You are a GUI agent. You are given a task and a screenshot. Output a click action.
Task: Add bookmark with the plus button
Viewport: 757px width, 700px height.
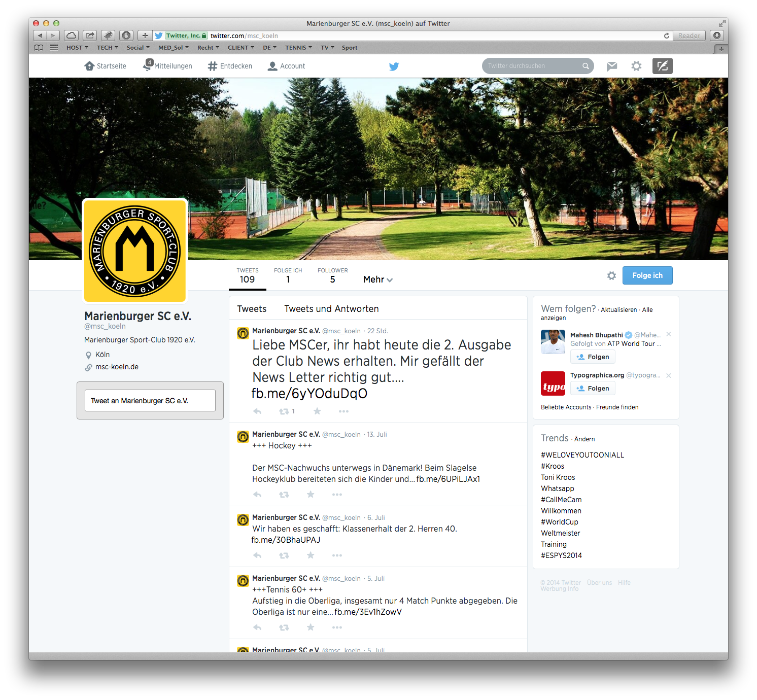(x=145, y=36)
